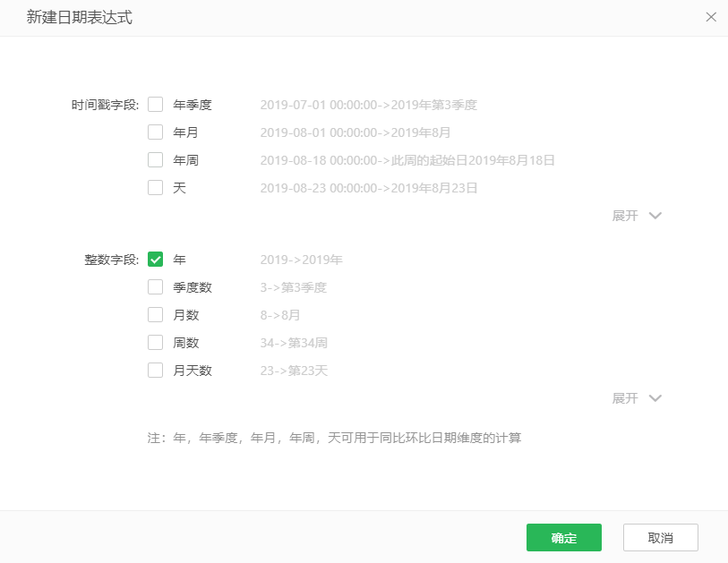Click the example text 2019-08-01 00:00:00->2019年8月
The width and height of the screenshot is (728, 563).
click(355, 132)
